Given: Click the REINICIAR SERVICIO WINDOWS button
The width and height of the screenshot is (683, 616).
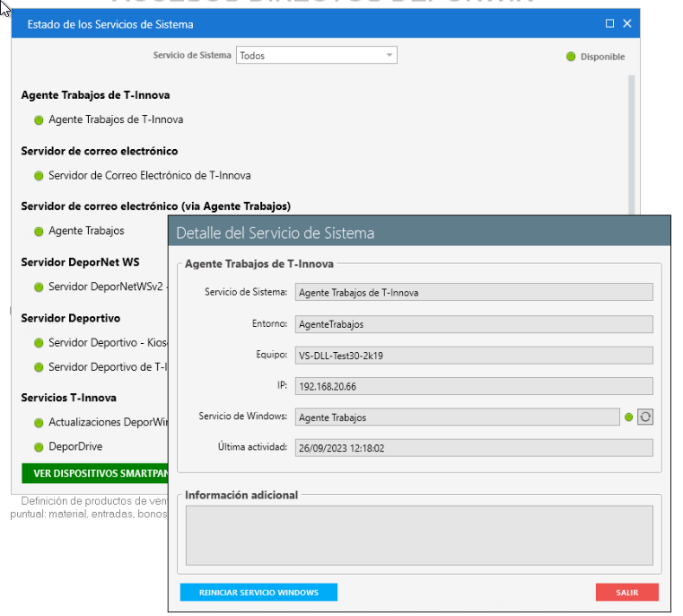Looking at the screenshot, I should pos(258,593).
